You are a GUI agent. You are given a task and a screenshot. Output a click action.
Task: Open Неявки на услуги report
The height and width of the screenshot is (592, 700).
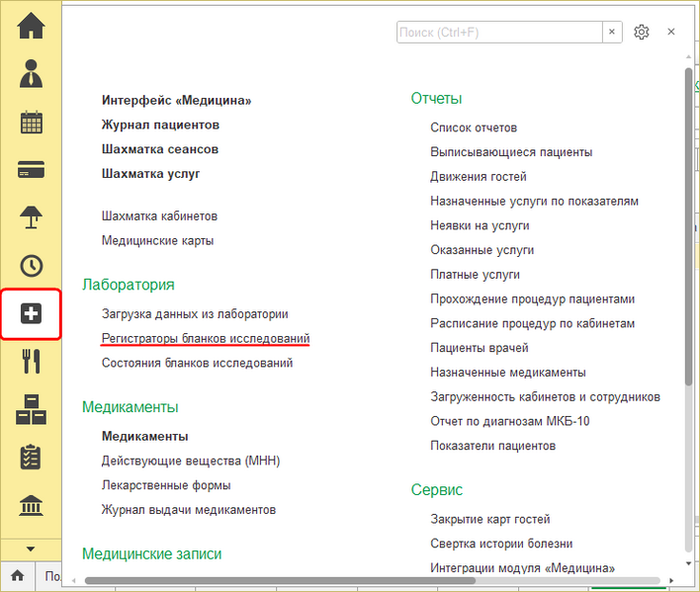click(480, 225)
